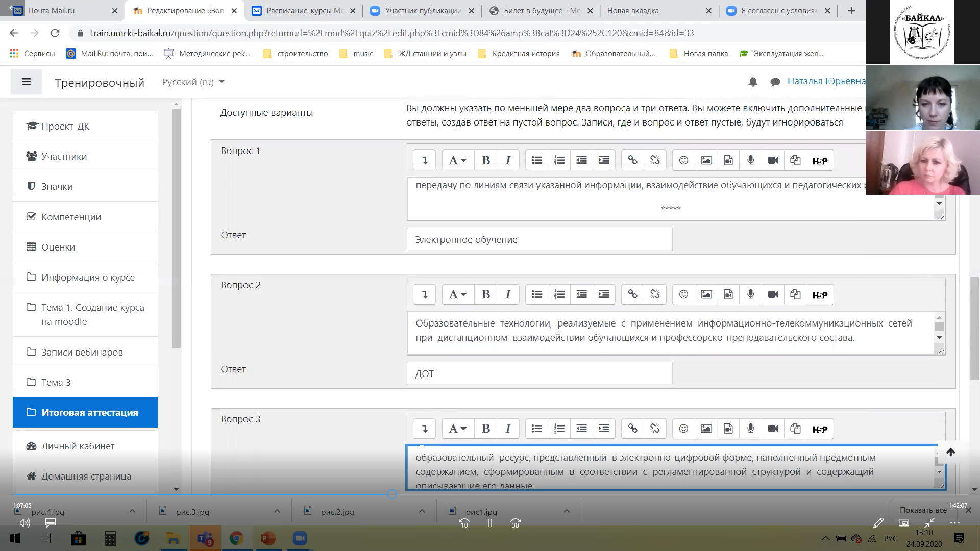Screen dimensions: 980x551
Task: Click the record audio microphone in Вопрос 3
Action: [750, 429]
